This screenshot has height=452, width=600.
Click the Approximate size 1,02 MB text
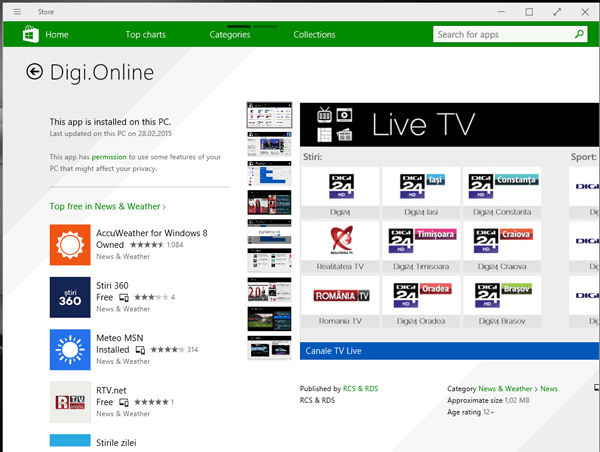(x=488, y=401)
